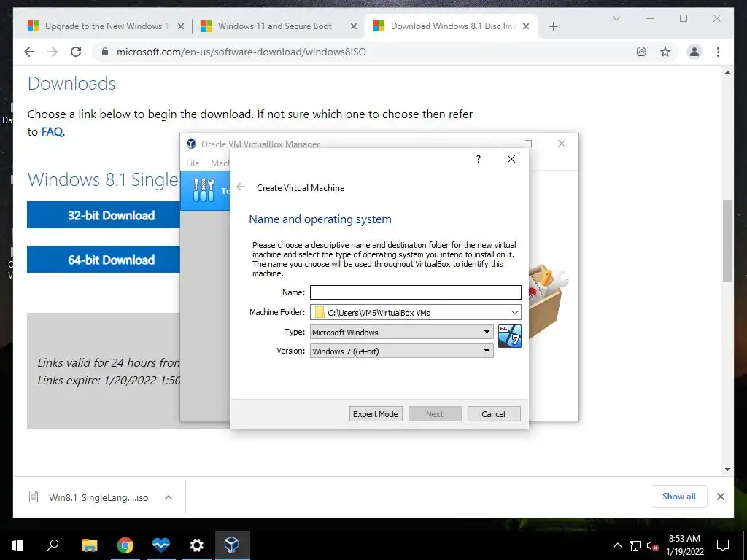Click the Windows 7 64-bit OS icon
The width and height of the screenshot is (747, 560).
click(510, 336)
